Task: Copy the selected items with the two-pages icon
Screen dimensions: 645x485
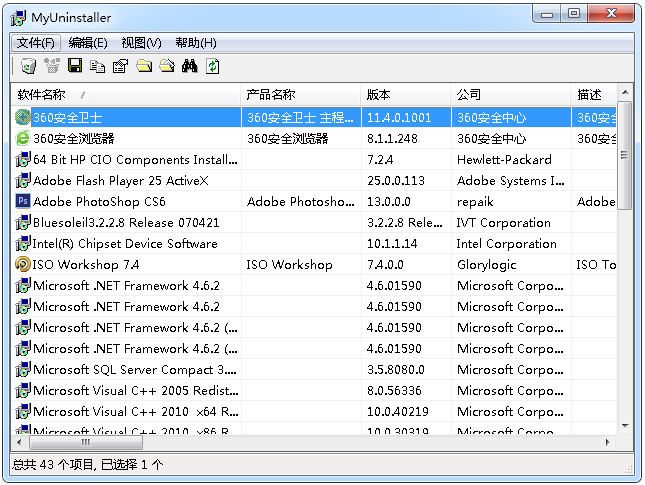Action: coord(97,66)
